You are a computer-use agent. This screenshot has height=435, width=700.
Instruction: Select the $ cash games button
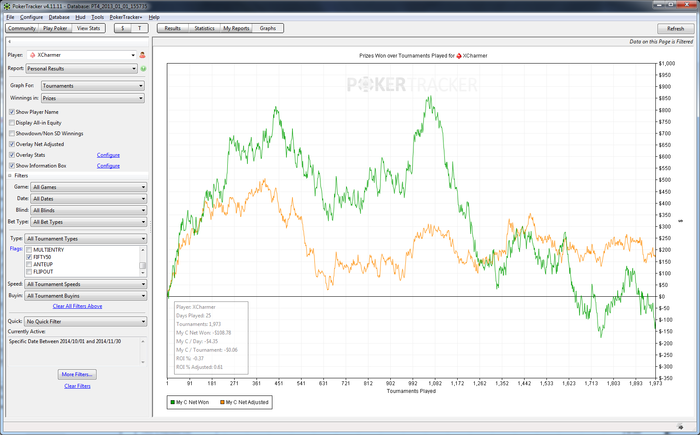tap(123, 28)
